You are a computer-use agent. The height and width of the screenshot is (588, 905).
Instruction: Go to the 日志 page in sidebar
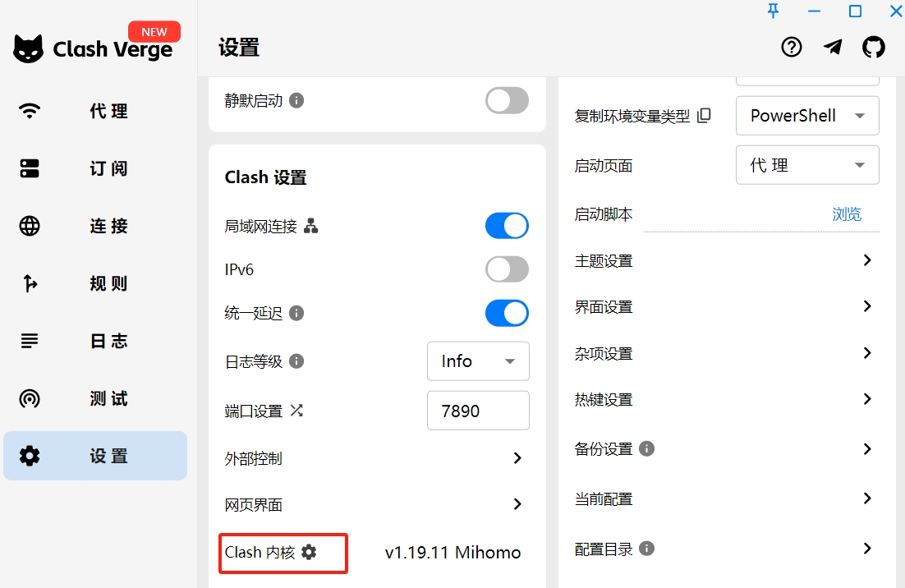click(95, 341)
